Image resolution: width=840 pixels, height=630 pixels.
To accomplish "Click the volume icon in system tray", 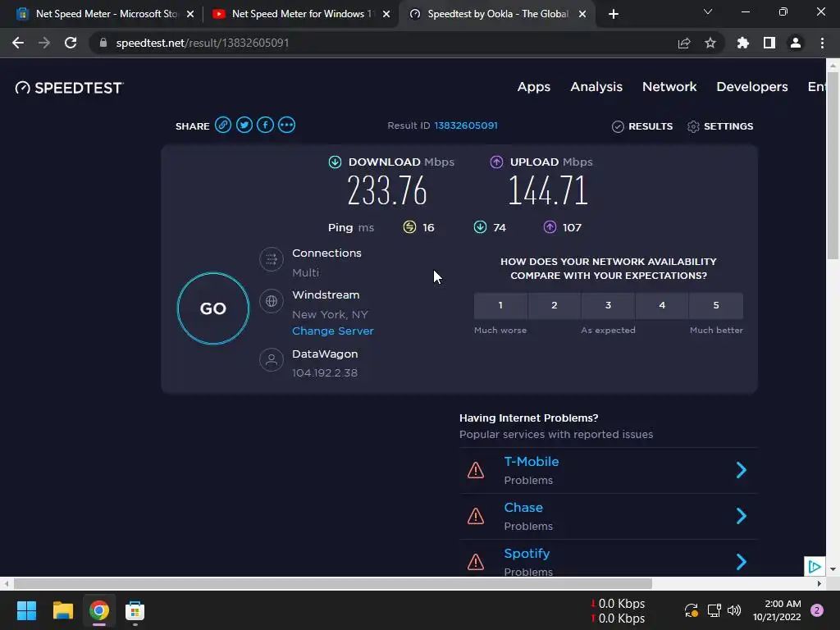I will tap(734, 610).
